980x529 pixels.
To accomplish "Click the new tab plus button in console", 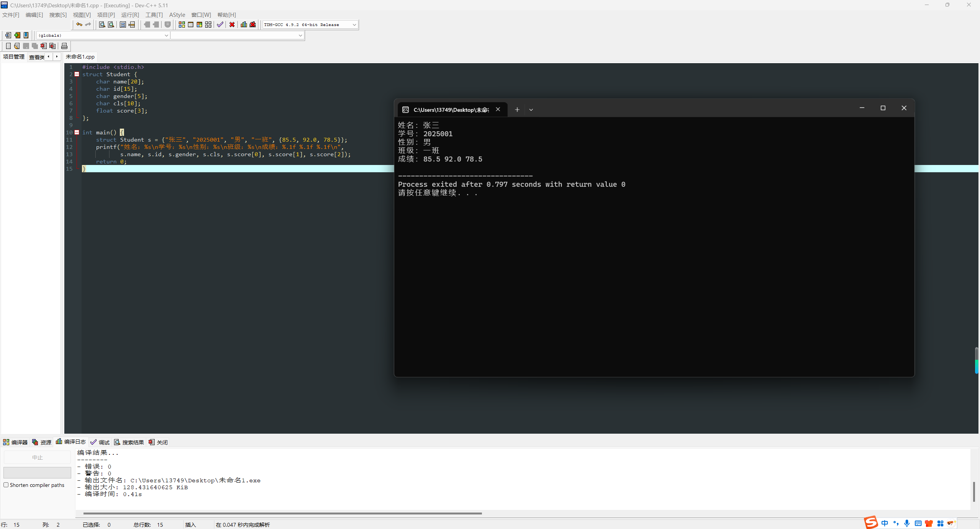I will [517, 110].
